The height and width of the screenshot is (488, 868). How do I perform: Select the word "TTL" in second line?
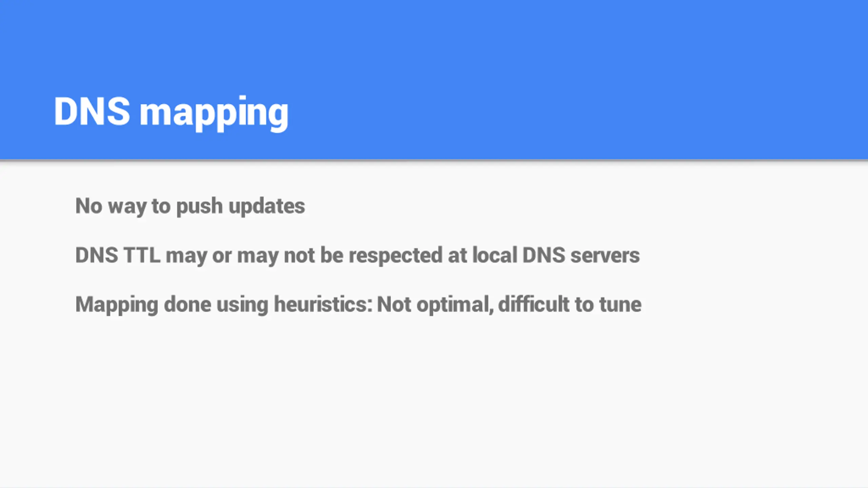[x=142, y=255]
